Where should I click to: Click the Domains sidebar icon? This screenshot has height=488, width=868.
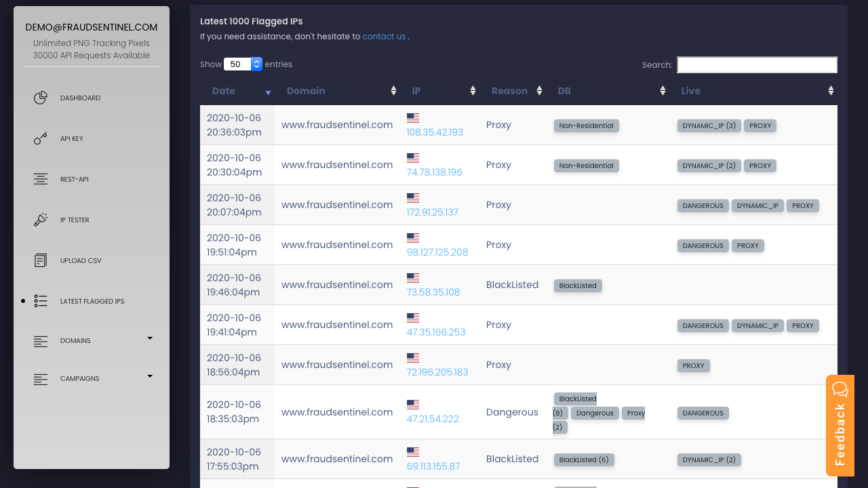coord(41,341)
